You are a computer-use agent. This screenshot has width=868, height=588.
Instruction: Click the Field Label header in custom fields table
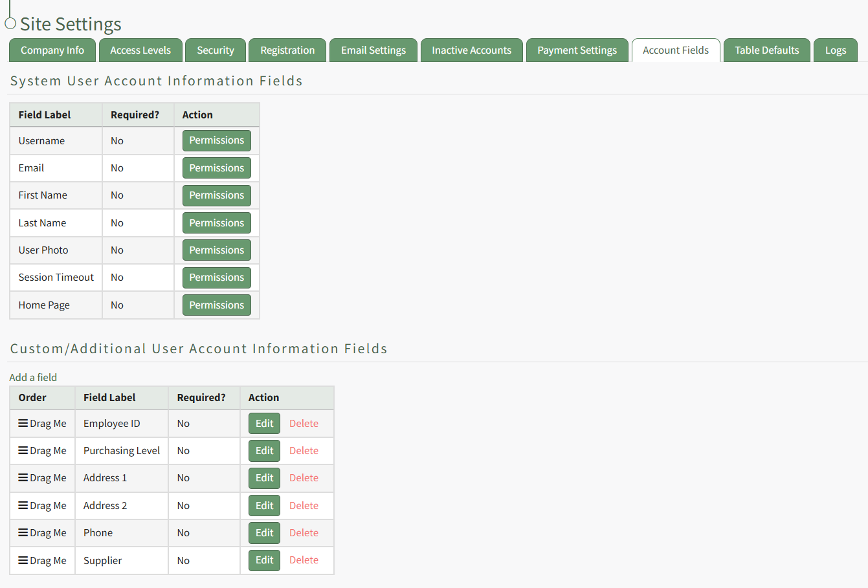pyautogui.click(x=109, y=398)
